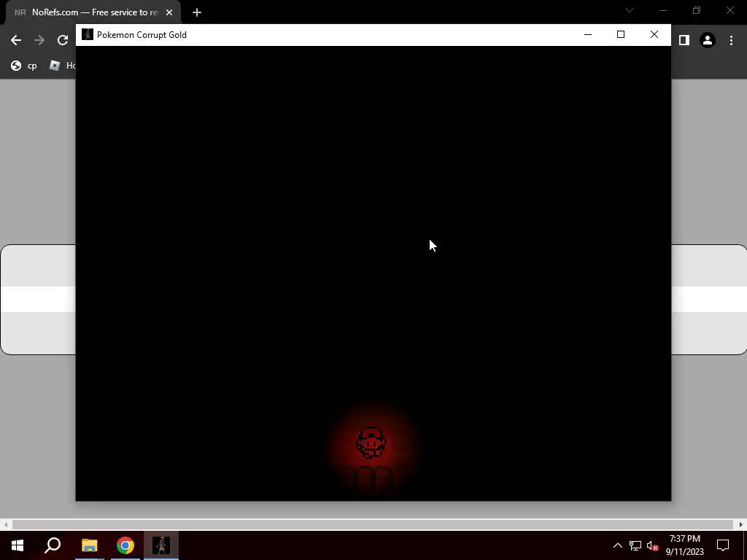Open the network tray icon
747x560 pixels.
(x=635, y=545)
